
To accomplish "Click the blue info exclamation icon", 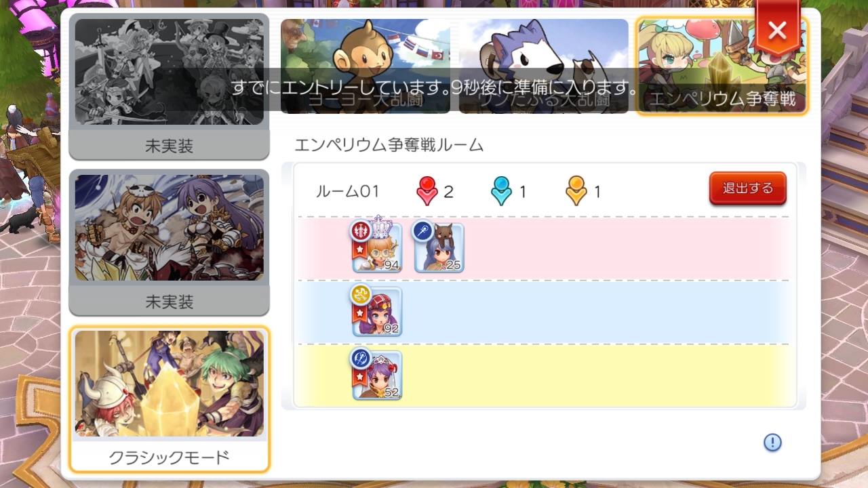I will 772,443.
